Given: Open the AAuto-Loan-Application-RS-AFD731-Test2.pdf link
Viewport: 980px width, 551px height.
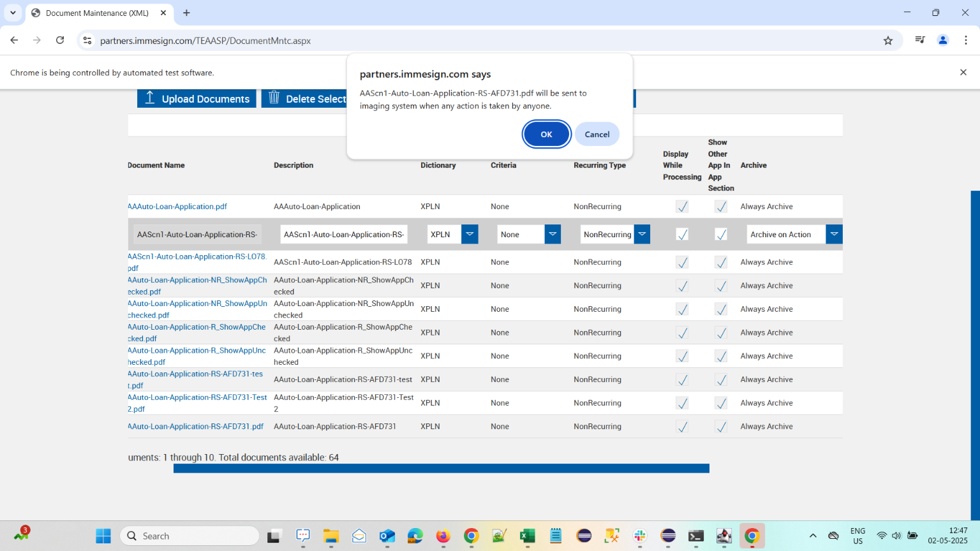Looking at the screenshot, I should tap(197, 403).
